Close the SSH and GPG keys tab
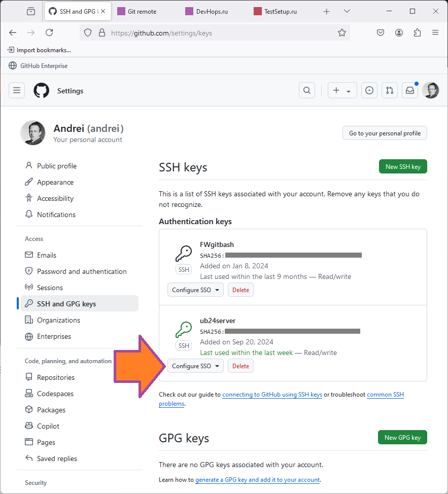448x494 pixels. point(103,11)
